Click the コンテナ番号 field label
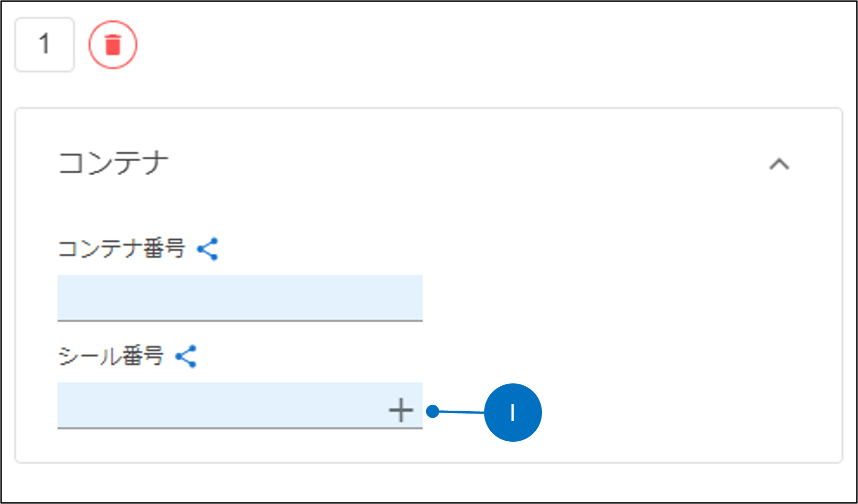858x504 pixels. click(122, 249)
